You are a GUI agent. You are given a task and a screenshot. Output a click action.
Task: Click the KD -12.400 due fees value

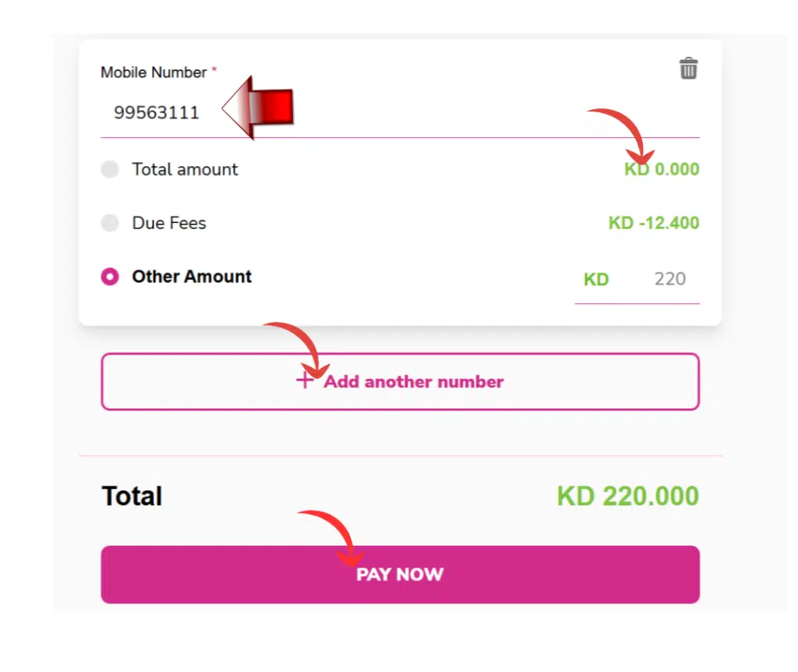pos(653,223)
